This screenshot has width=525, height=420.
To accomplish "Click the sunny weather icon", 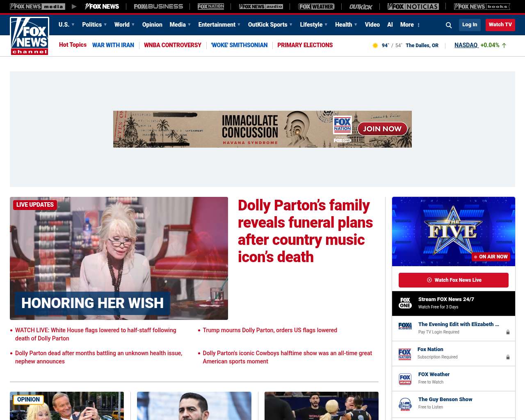I will point(375,46).
